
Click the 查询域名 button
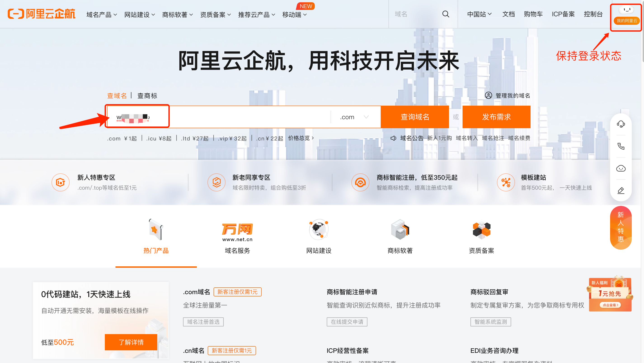[415, 117]
